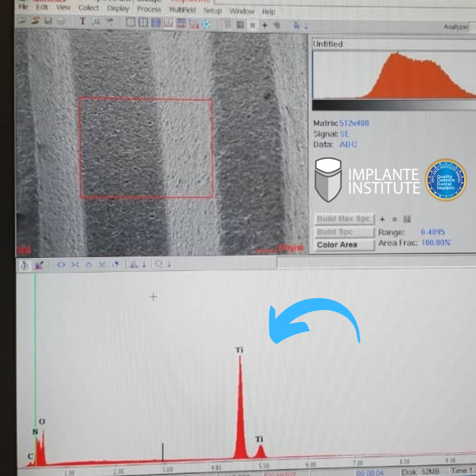Open the MultiField menu
The height and width of the screenshot is (476, 476).
(x=182, y=10)
